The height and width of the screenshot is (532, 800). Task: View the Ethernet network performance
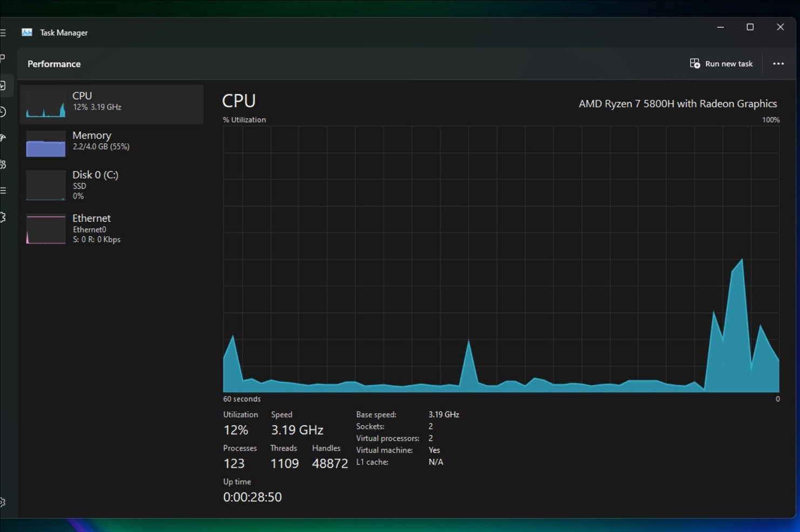point(112,229)
